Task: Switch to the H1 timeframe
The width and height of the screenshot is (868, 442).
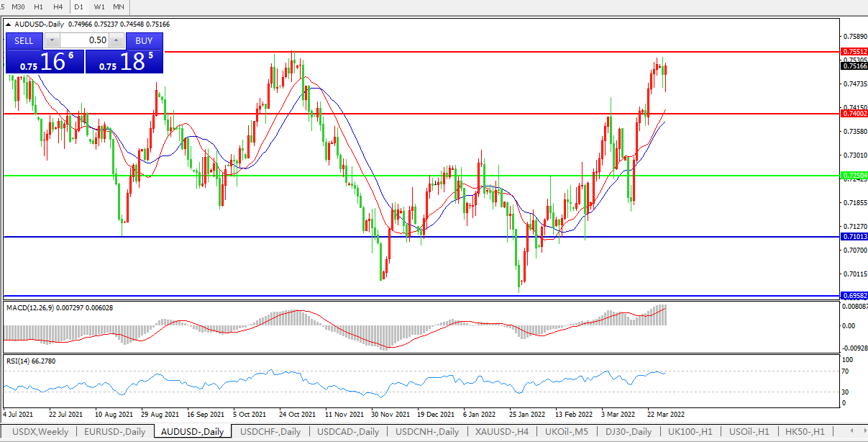Action: [39, 6]
